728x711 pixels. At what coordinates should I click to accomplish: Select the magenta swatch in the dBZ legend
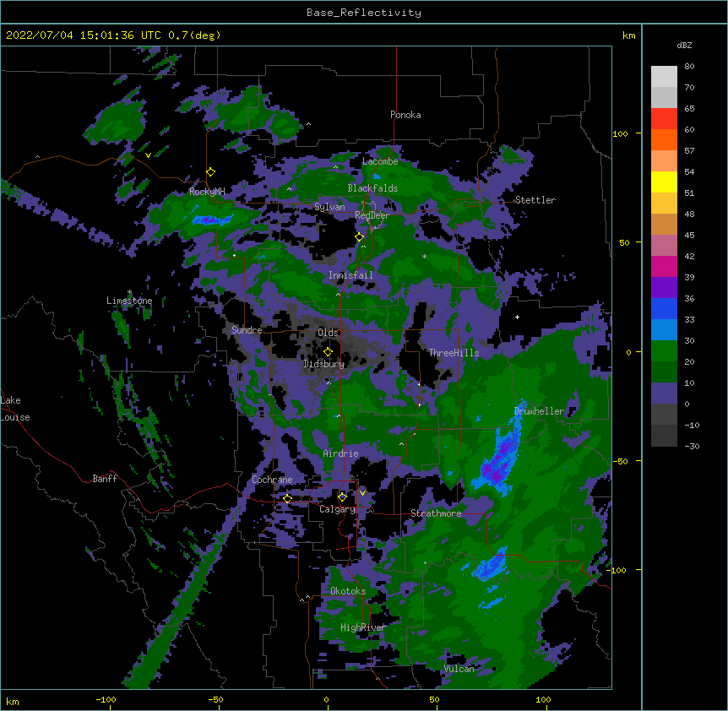(x=664, y=266)
